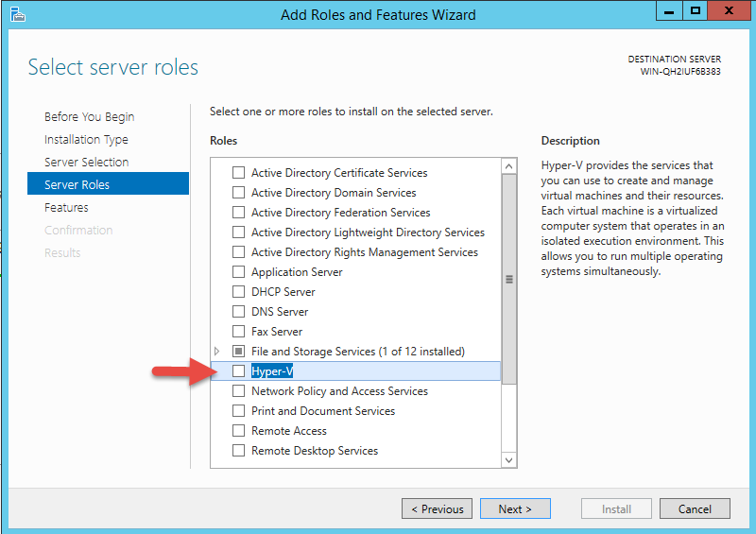Click the roles list scroll up arrow
This screenshot has height=534, width=756.
pos(508,166)
